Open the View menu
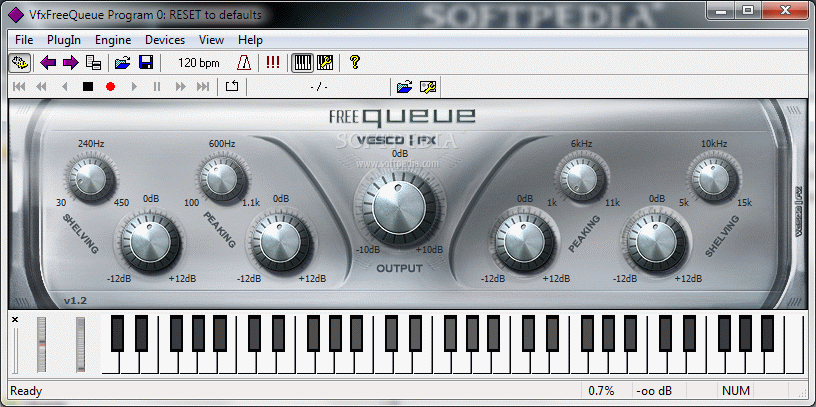This screenshot has height=407, width=816. point(211,40)
